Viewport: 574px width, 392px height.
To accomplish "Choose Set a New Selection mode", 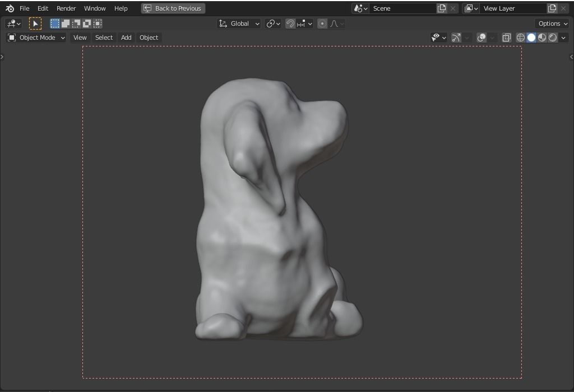I will pyautogui.click(x=55, y=24).
